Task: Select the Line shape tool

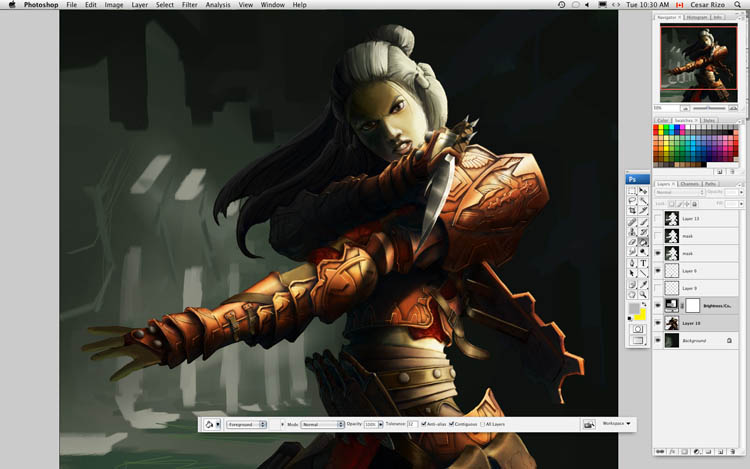Action: [x=643, y=273]
